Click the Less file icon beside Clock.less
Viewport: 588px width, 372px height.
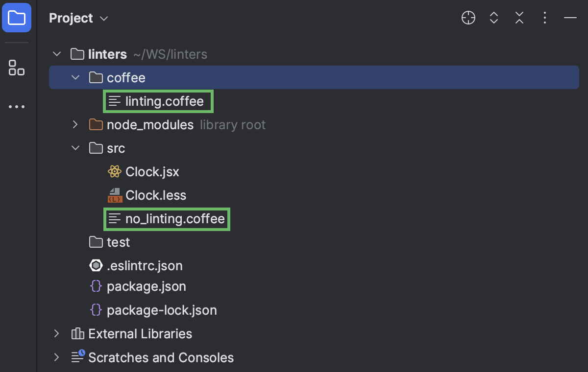tap(114, 195)
